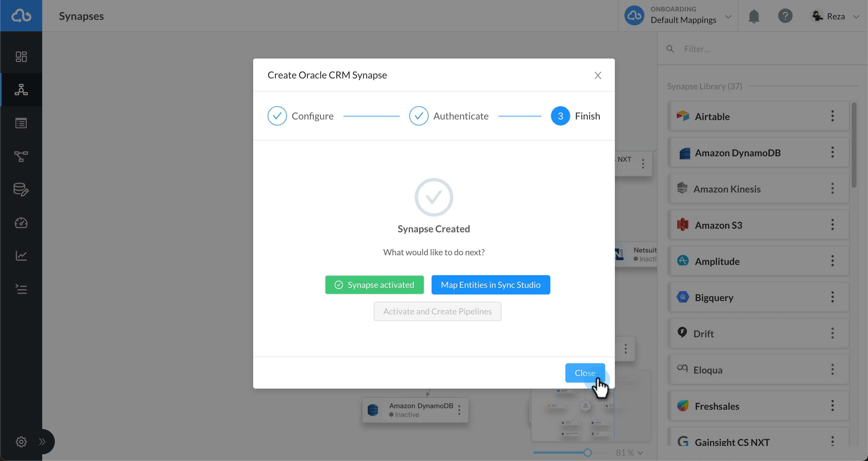Click the Onboarding cloud icon in header
Image resolution: width=868 pixels, height=461 pixels.
(x=634, y=15)
